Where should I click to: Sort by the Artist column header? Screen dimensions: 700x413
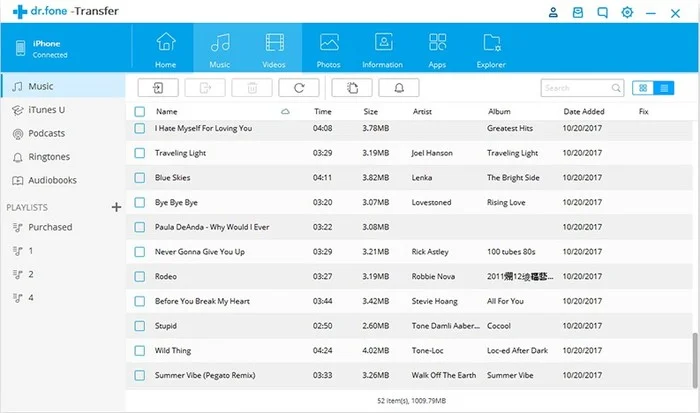pyautogui.click(x=422, y=112)
